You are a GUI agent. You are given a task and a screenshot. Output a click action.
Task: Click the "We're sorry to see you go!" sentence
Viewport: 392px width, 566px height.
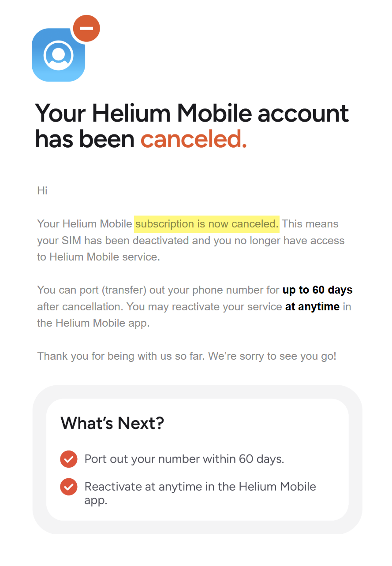272,356
